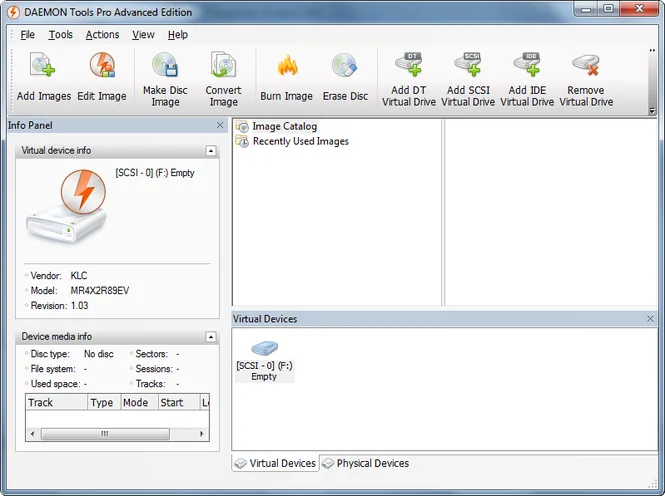Image resolution: width=665 pixels, height=496 pixels.
Task: Click the Start column header
Action: click(179, 402)
